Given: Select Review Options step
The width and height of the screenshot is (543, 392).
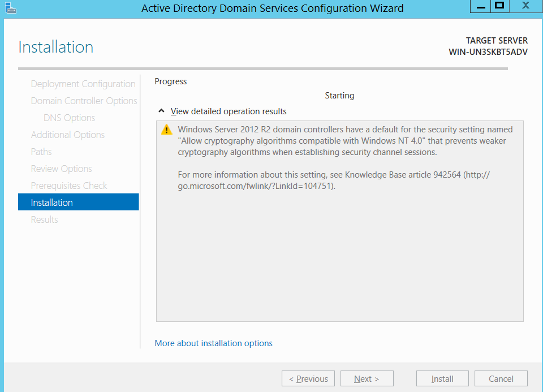Looking at the screenshot, I should coord(61,169).
